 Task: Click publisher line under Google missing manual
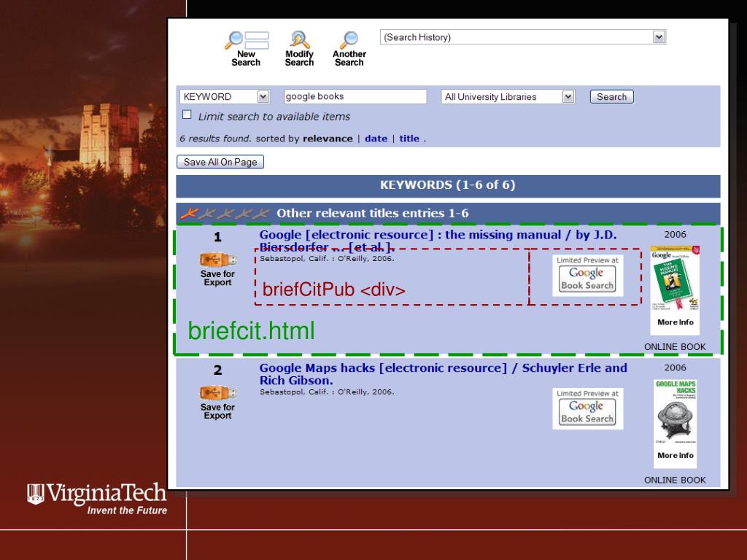coord(327,259)
